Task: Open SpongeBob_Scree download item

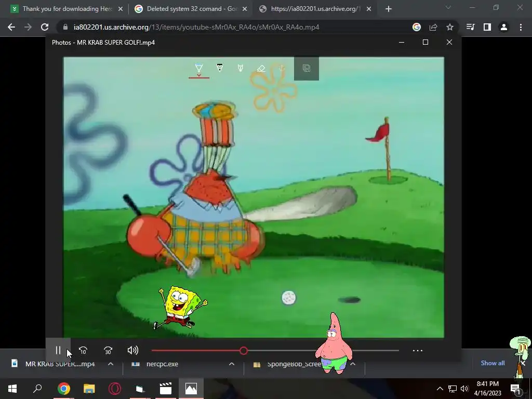Action: point(295,364)
